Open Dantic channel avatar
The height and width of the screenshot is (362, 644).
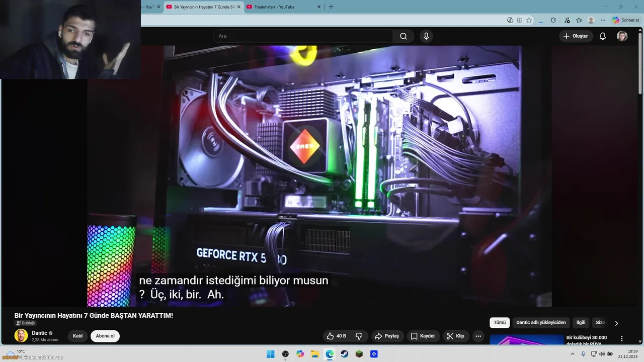click(x=21, y=336)
